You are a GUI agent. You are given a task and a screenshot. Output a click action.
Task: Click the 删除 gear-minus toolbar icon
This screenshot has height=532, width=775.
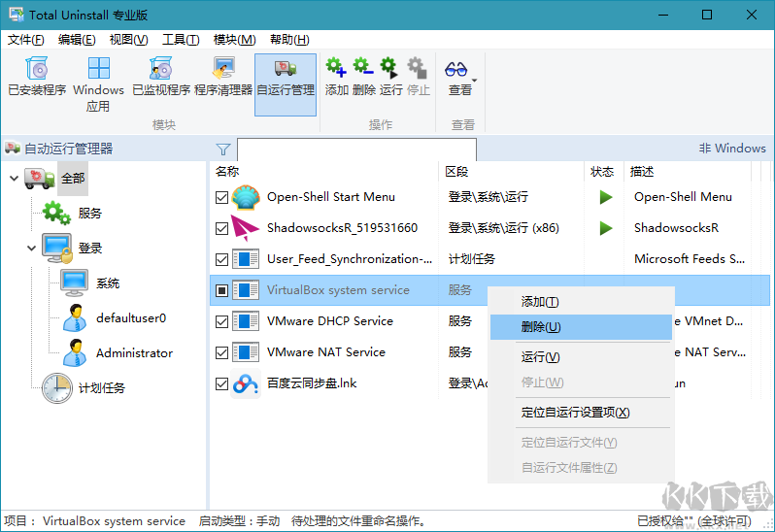[363, 67]
